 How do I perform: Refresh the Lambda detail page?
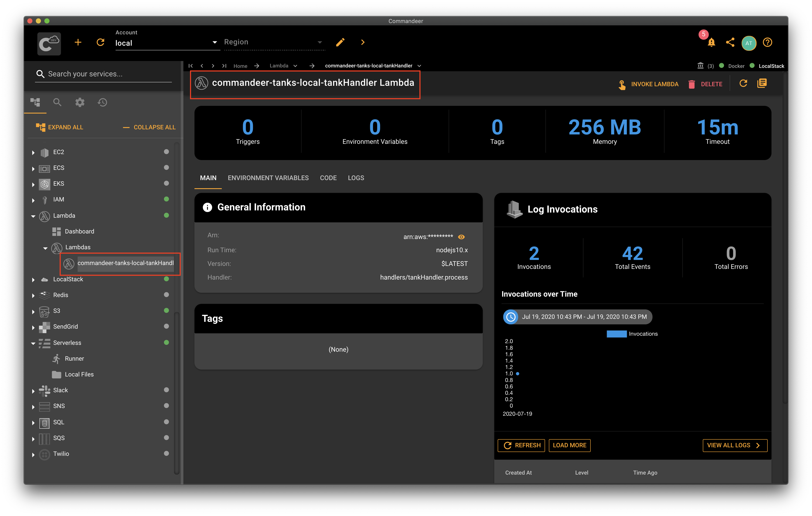(743, 83)
